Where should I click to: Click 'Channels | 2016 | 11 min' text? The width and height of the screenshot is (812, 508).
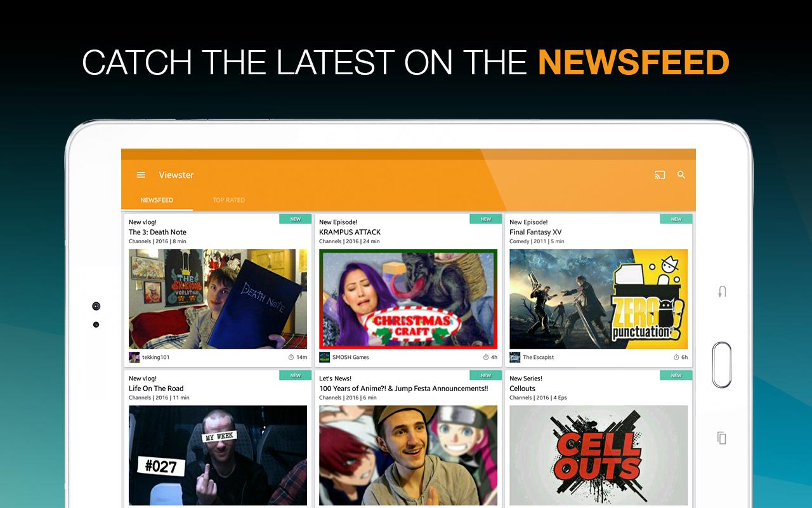pos(159,398)
